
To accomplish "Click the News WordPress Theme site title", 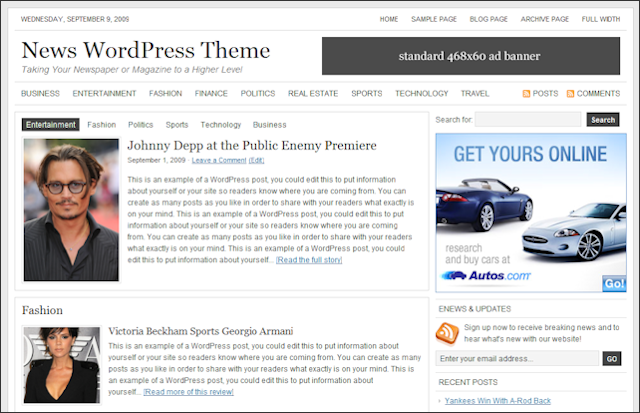I will pos(146,50).
